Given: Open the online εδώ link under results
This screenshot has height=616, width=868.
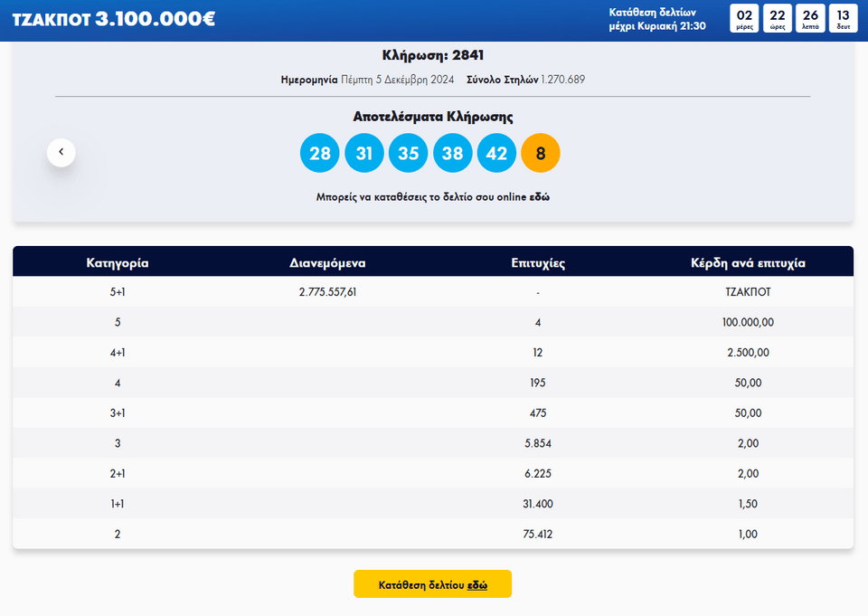Looking at the screenshot, I should pyautogui.click(x=539, y=196).
